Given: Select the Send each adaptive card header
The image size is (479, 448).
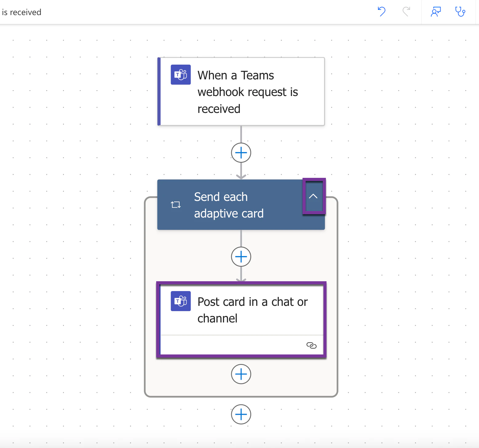Looking at the screenshot, I should coord(241,205).
